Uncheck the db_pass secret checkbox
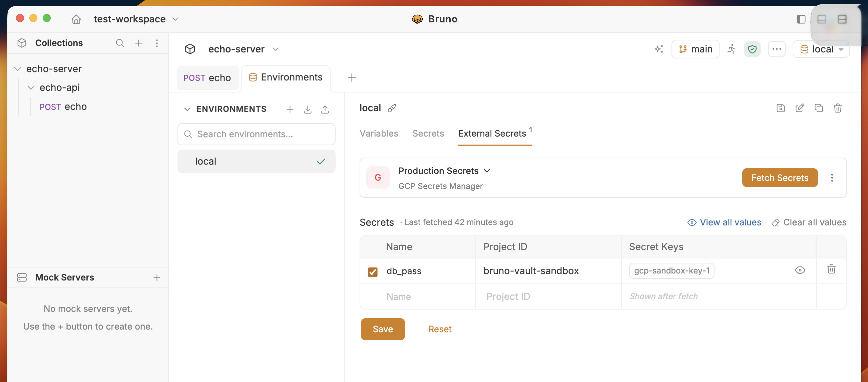 click(x=373, y=272)
